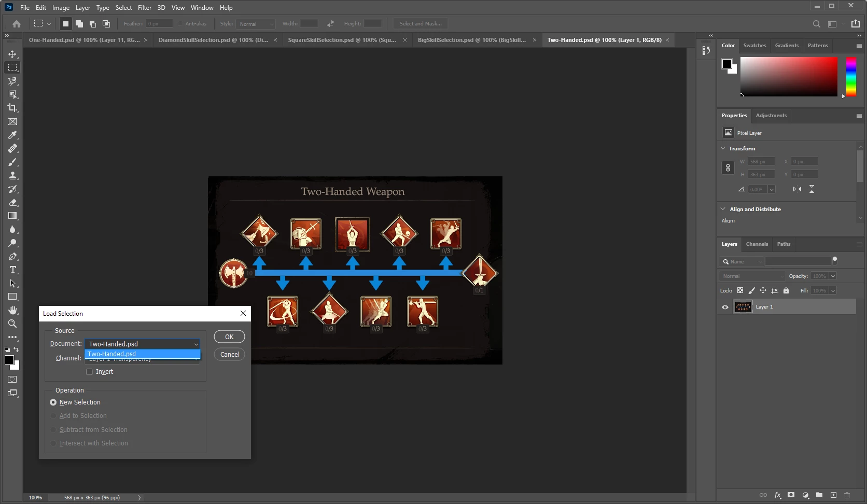Image resolution: width=867 pixels, height=504 pixels.
Task: Collapse the Transform section
Action: pos(723,148)
